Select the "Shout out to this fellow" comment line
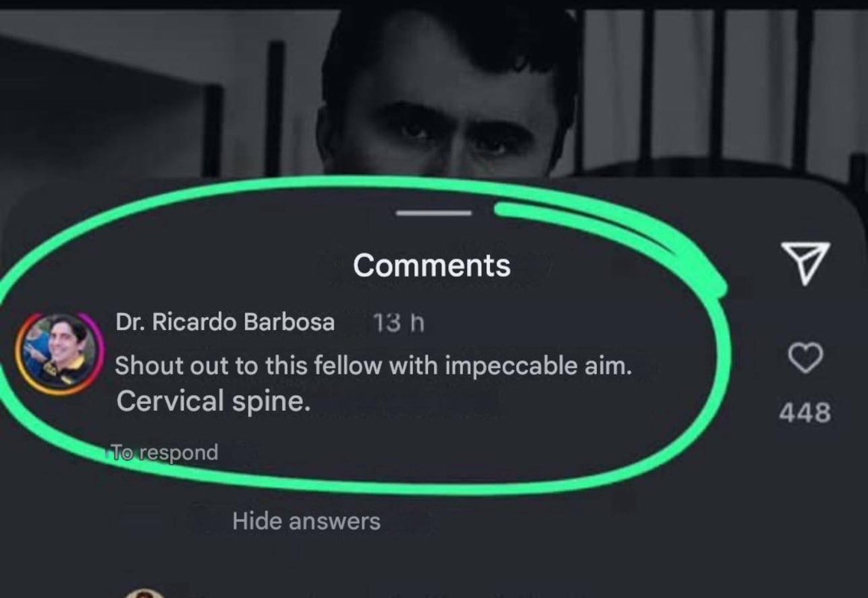868x598 pixels. point(373,366)
